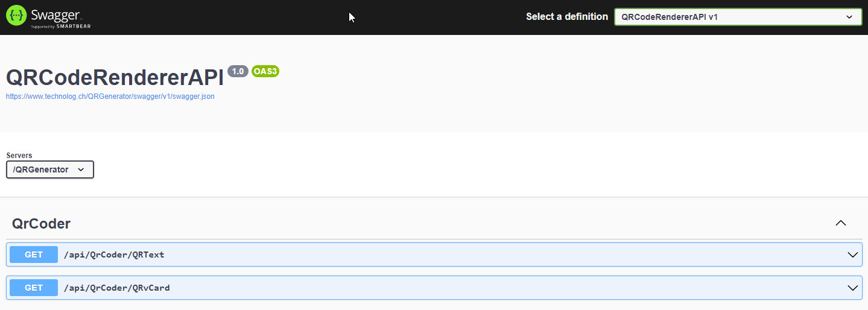This screenshot has width=868, height=310.
Task: Click the green Swagger logo icon
Action: coord(16,15)
